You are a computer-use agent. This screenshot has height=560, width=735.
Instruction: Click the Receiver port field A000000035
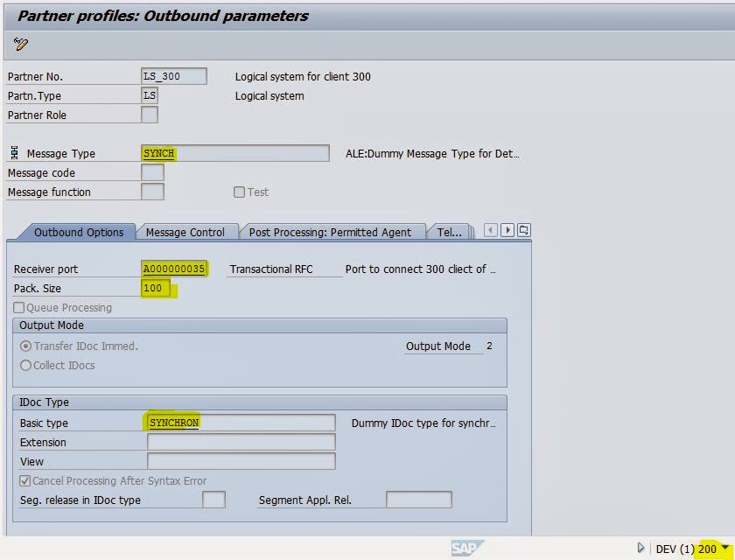pyautogui.click(x=174, y=269)
